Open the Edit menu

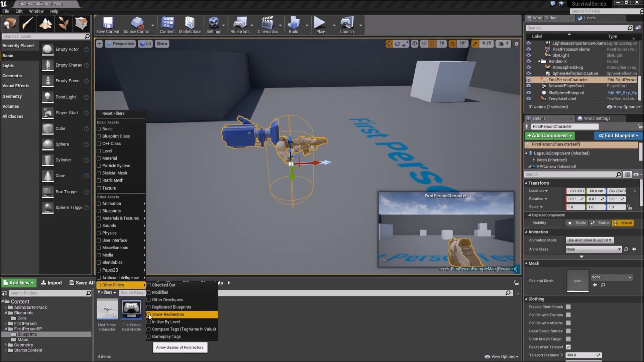click(19, 11)
